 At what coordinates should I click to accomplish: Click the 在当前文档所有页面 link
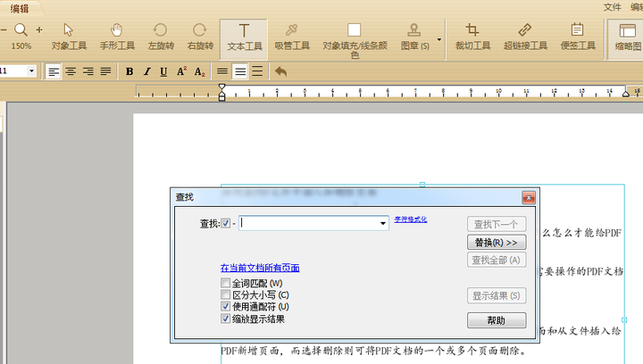(260, 268)
